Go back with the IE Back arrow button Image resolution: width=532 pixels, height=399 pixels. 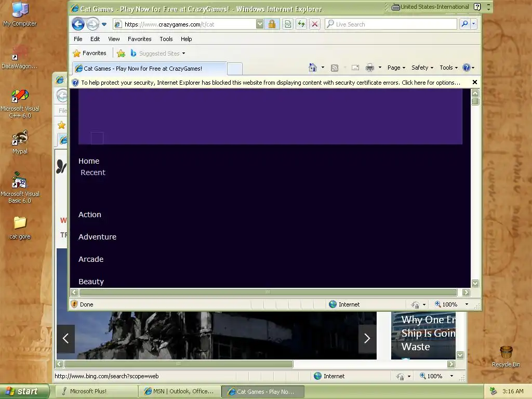point(78,24)
